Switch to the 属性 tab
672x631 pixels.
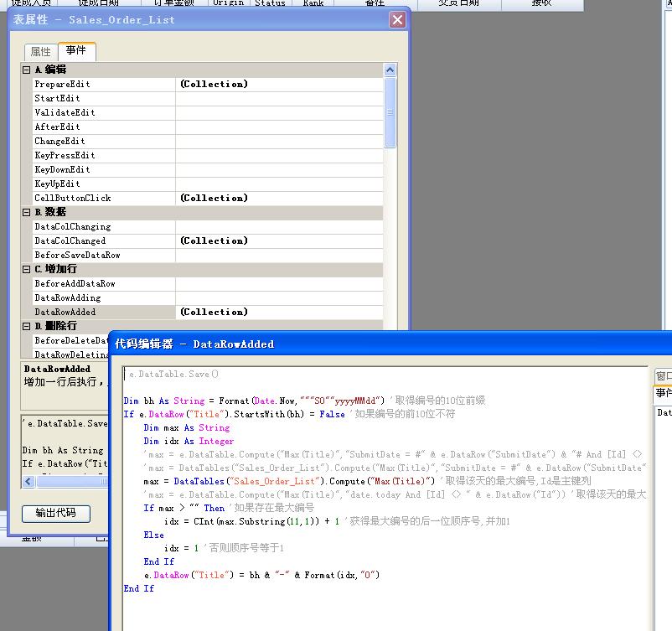coord(41,52)
